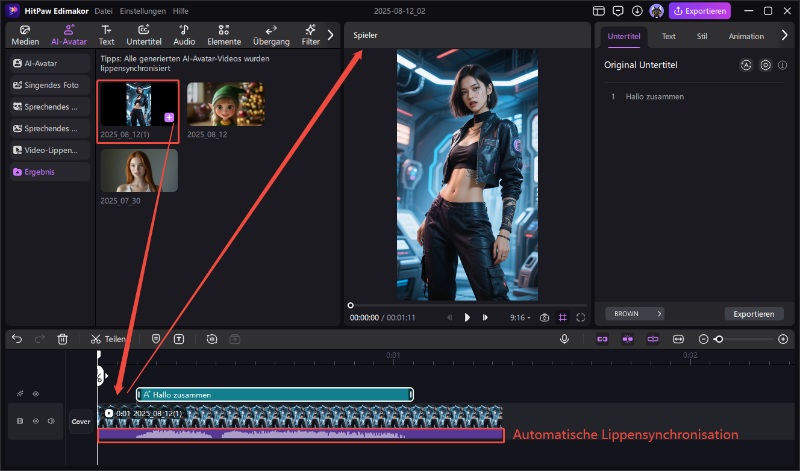
Task: Select Ergebnis in the sidebar
Action: 50,172
